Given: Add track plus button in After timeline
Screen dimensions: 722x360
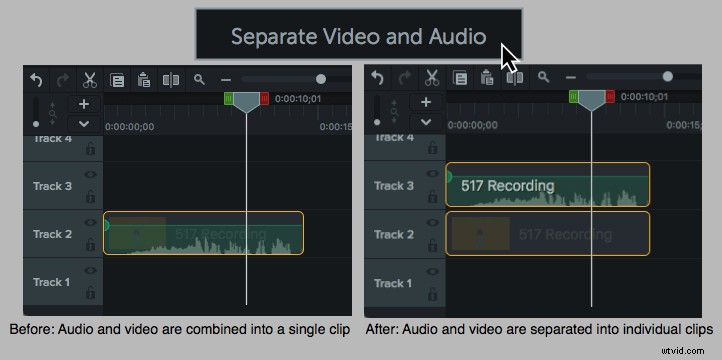Looking at the screenshot, I should click(426, 102).
